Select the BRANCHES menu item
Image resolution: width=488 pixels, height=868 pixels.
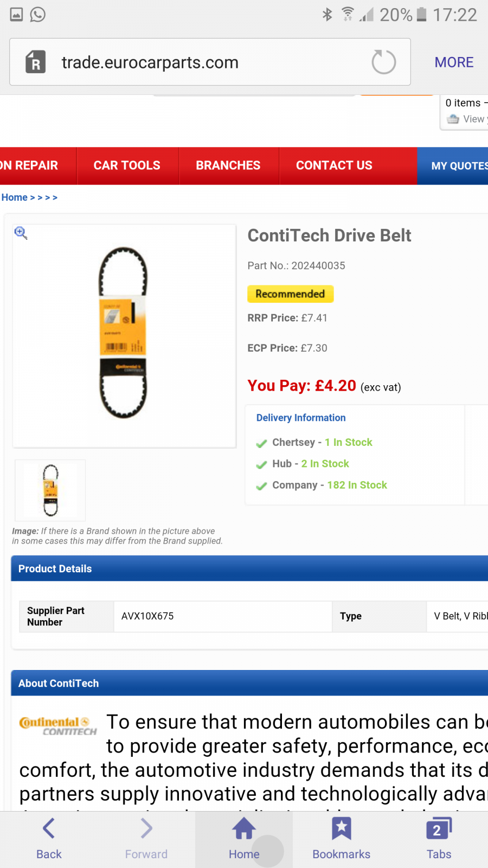pos(228,165)
